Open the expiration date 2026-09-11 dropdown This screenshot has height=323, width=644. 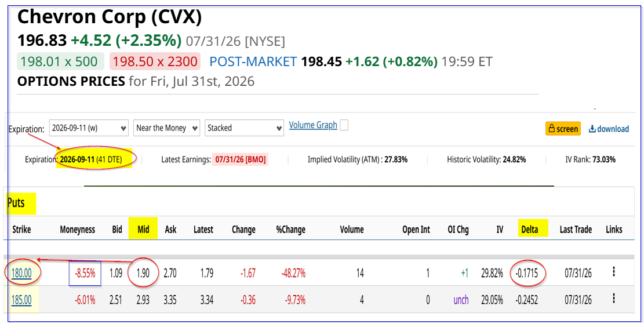click(89, 128)
